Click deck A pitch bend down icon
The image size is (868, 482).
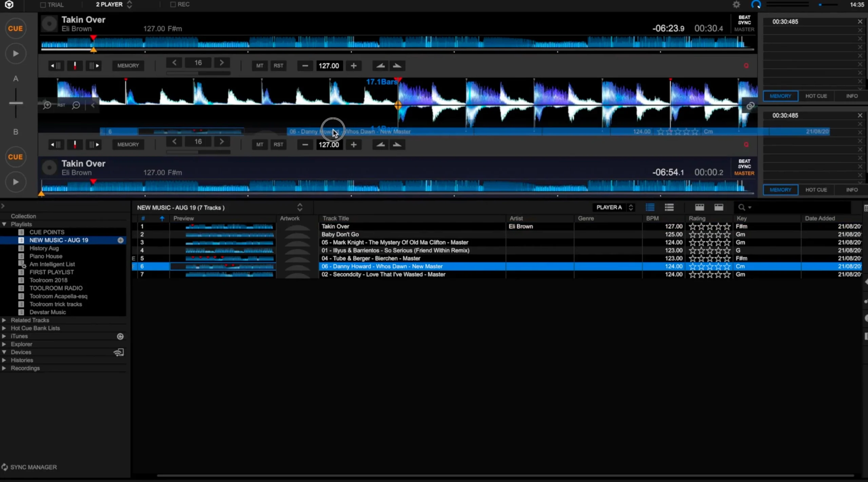380,66
